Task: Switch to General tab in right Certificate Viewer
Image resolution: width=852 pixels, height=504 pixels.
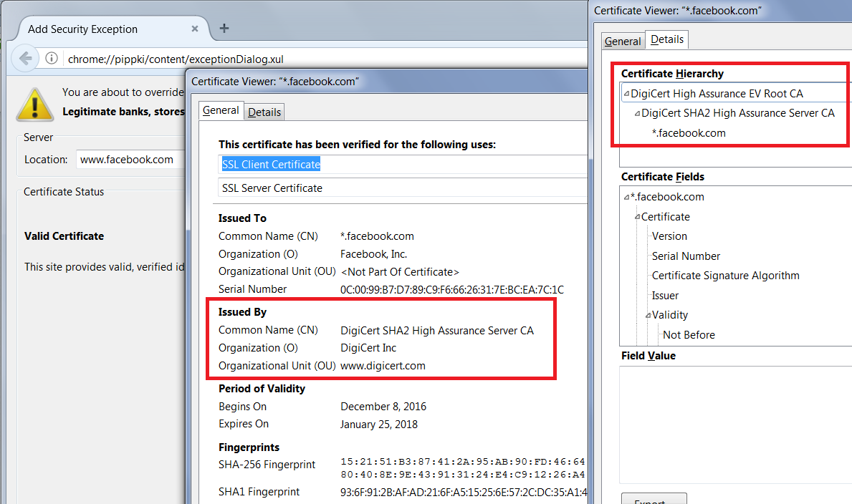Action: click(x=623, y=42)
